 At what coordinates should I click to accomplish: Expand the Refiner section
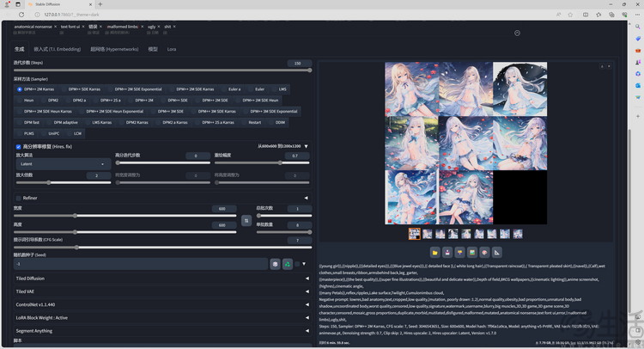point(306,198)
